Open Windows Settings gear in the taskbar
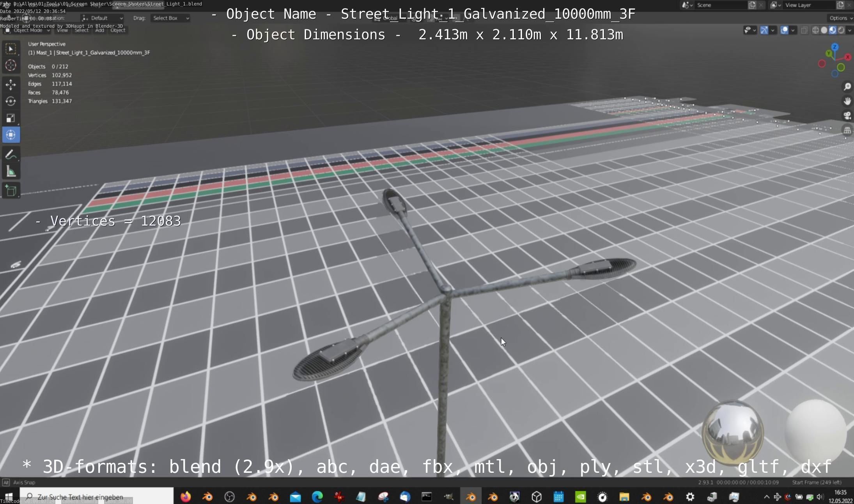The image size is (854, 504). pos(690,497)
